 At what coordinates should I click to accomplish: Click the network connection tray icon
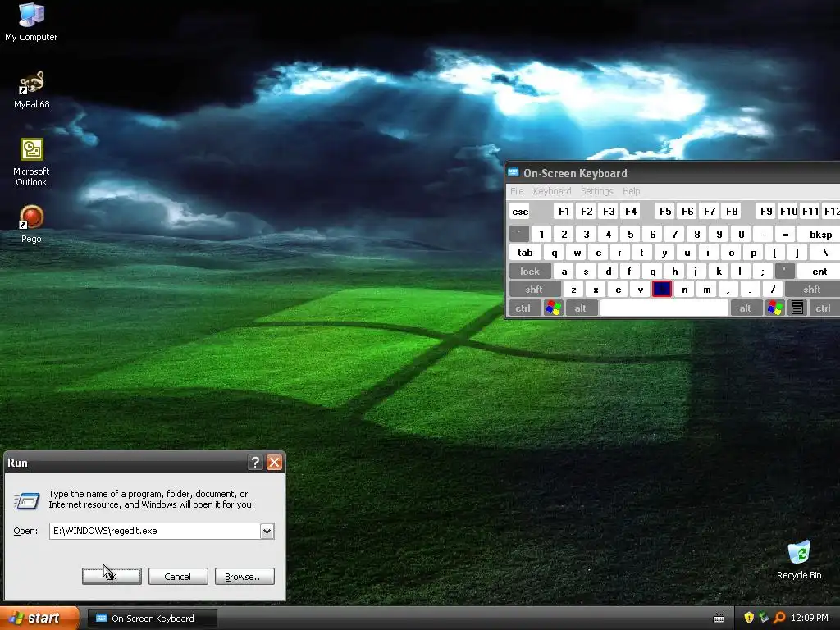click(764, 618)
